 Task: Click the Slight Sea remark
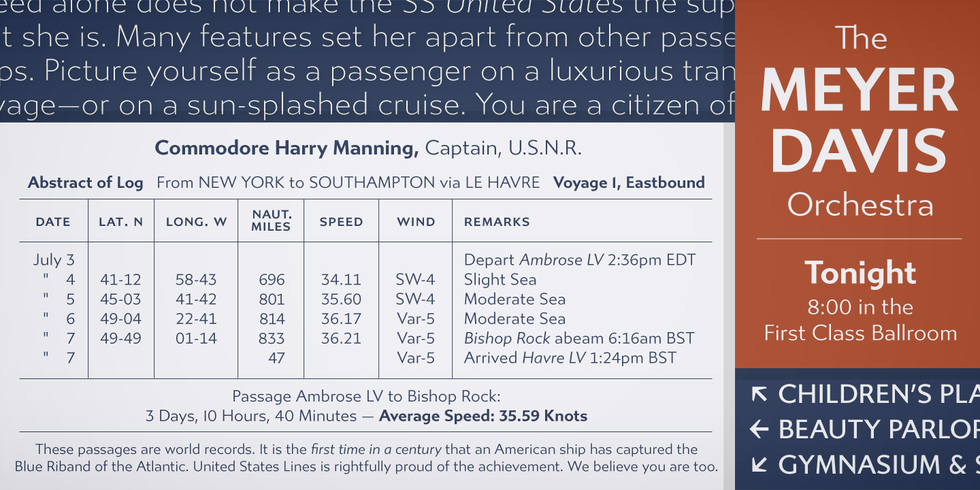click(x=500, y=280)
